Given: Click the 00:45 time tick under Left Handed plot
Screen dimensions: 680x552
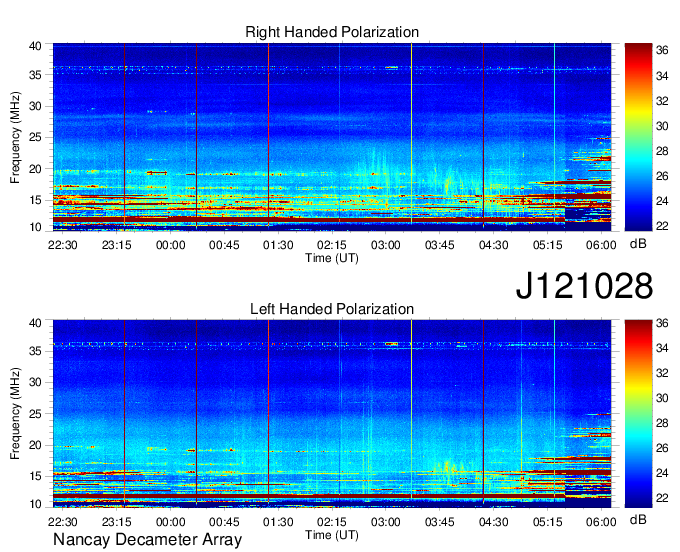Looking at the screenshot, I should pos(224,522).
